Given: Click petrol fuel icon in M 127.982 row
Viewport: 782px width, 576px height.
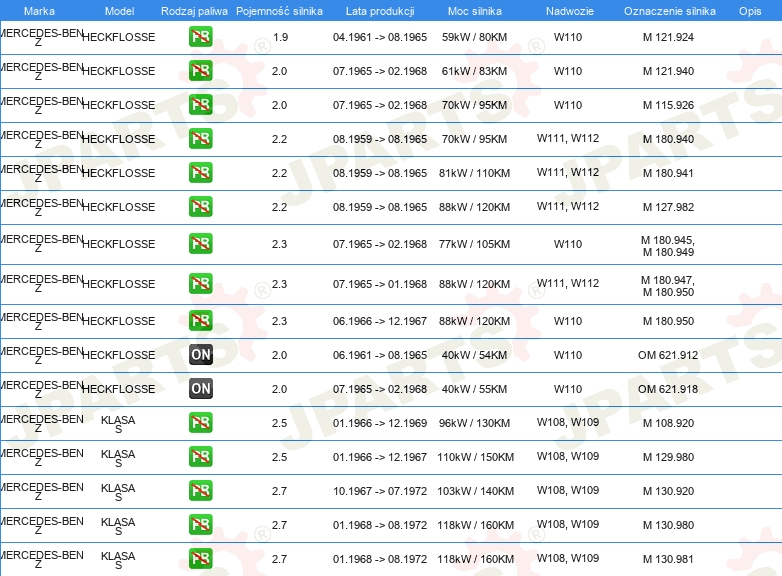Looking at the screenshot, I should click(200, 206).
